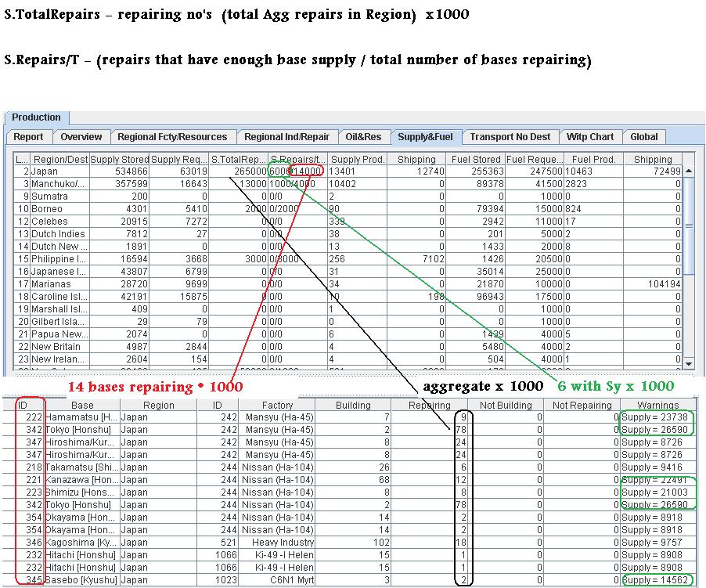Select the Sumatra region row
Image resolution: width=706 pixels, height=588 pixels.
[x=348, y=197]
